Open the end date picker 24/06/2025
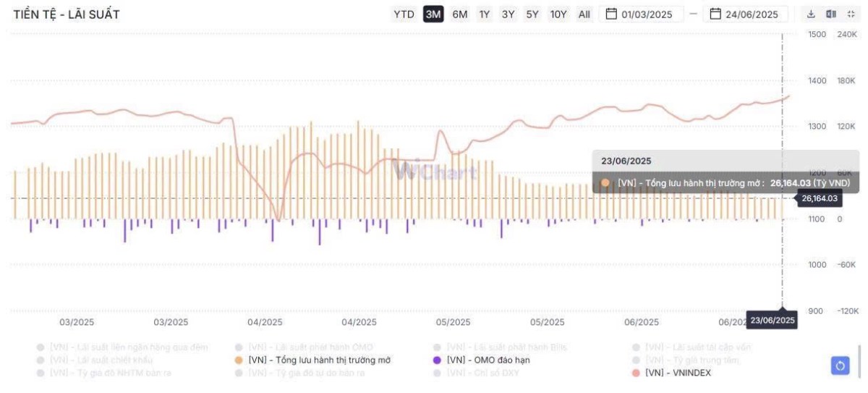This screenshot has width=868, height=393. point(751,14)
